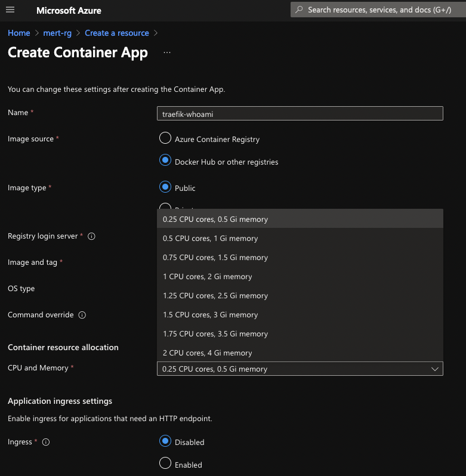466x476 pixels.
Task: Choose 1 CPU cores, 2 Gi memory
Action: [300, 277]
